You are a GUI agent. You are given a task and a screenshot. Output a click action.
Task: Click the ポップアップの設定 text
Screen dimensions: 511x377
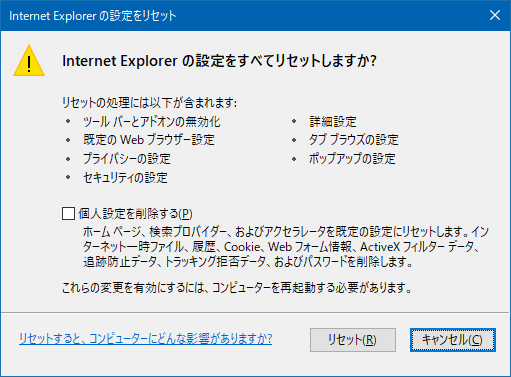point(352,158)
